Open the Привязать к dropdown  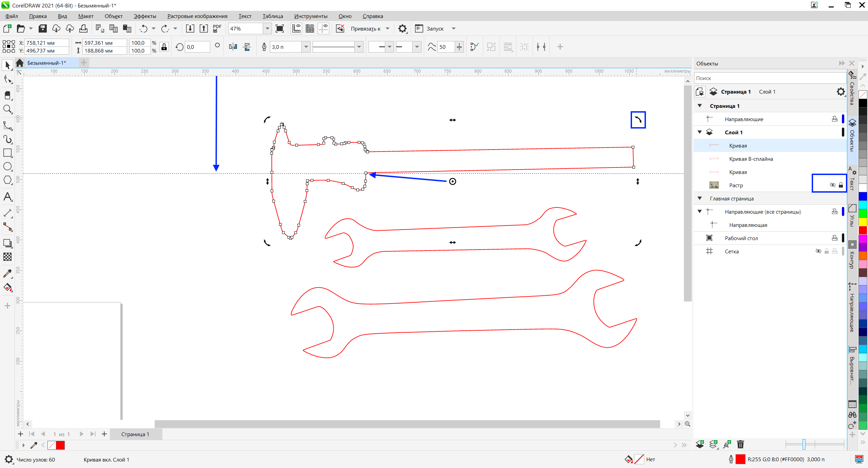click(388, 29)
